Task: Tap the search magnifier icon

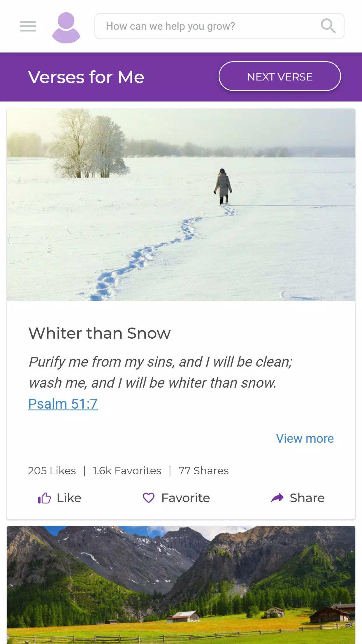Action: click(x=328, y=26)
